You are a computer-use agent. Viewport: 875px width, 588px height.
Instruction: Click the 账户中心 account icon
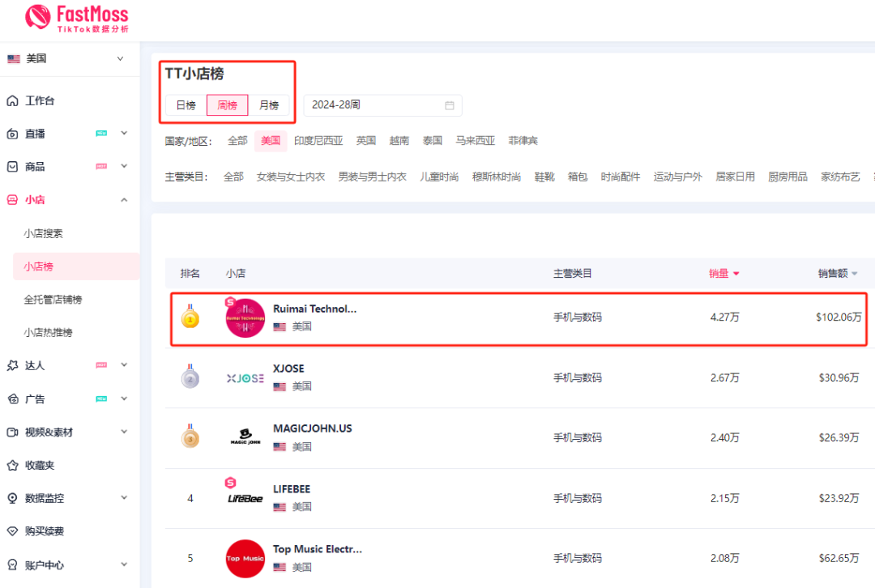(x=12, y=565)
